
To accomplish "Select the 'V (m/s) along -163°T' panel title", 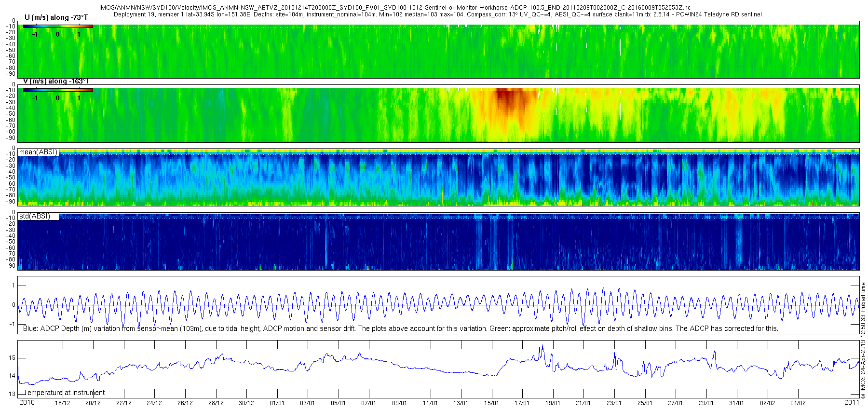I will pyautogui.click(x=56, y=81).
